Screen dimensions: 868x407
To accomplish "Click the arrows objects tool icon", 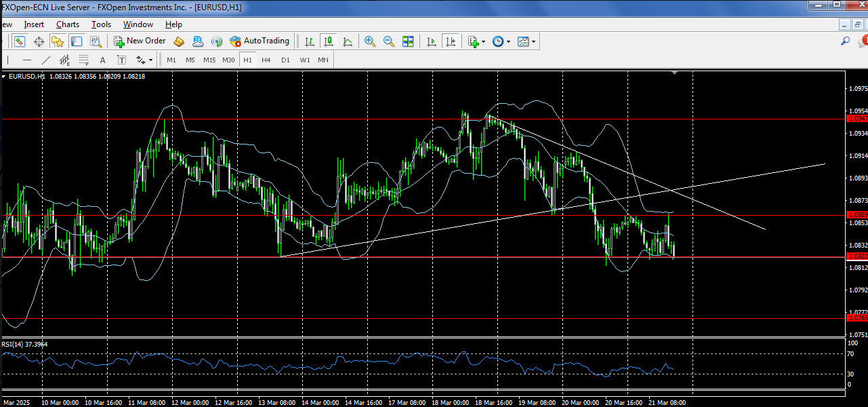I will (x=141, y=60).
